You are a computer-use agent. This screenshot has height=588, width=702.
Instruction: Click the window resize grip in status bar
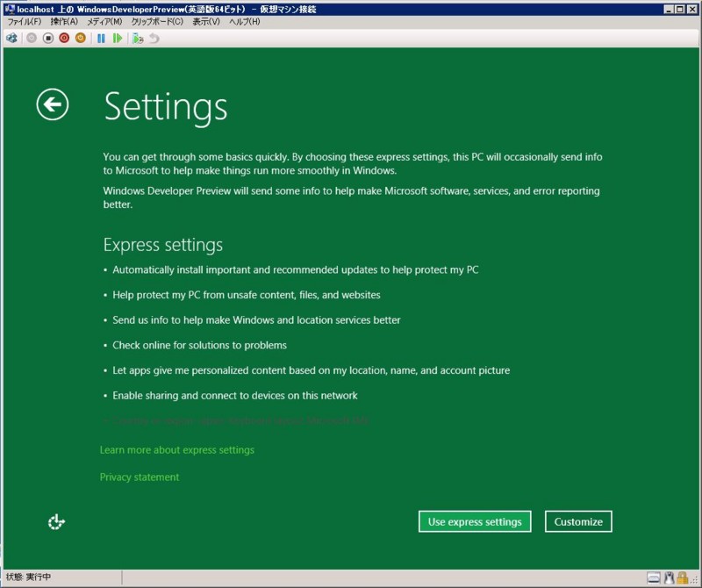tap(695, 580)
